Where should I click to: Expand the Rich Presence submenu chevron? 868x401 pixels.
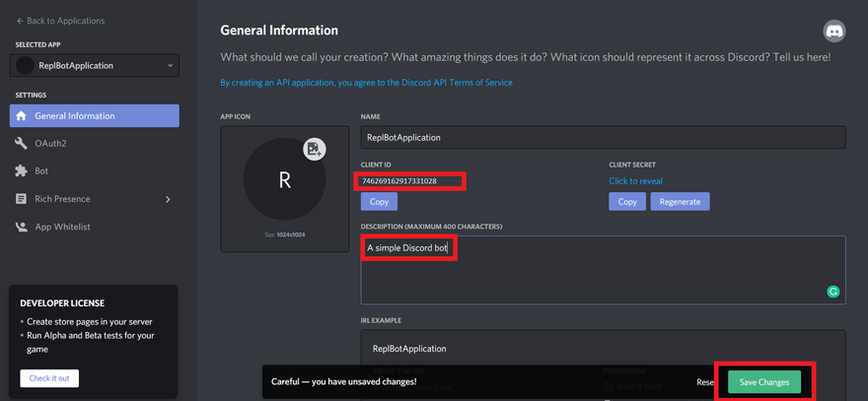point(168,199)
